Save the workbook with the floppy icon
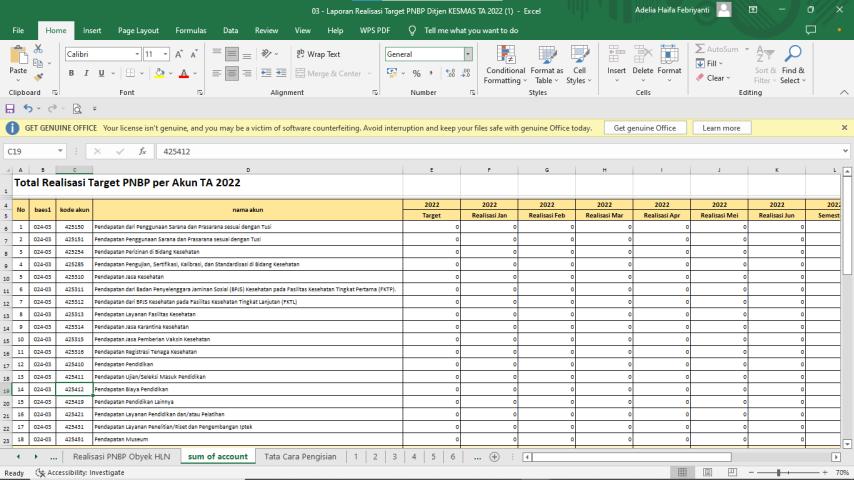854x480 pixels. tap(10, 108)
